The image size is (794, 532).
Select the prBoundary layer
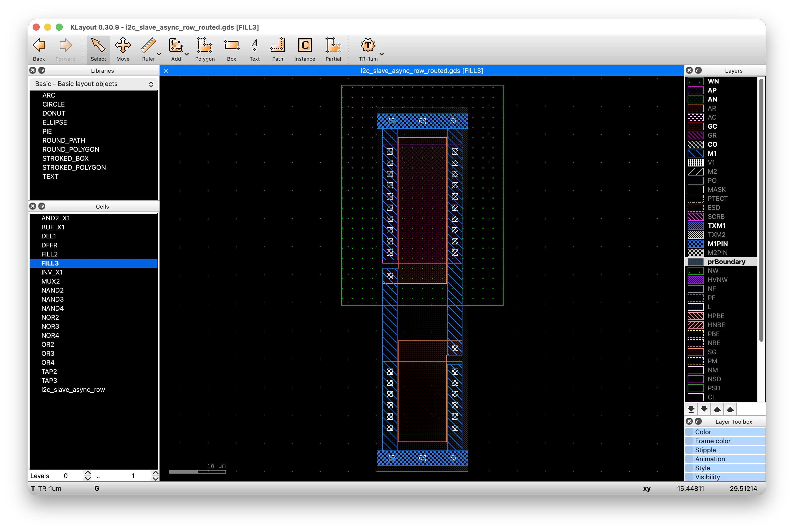721,261
